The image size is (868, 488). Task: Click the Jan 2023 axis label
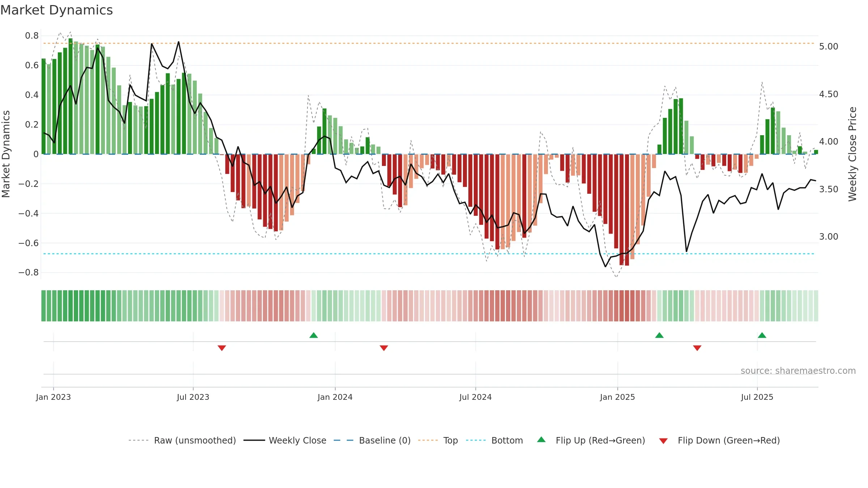[54, 397]
